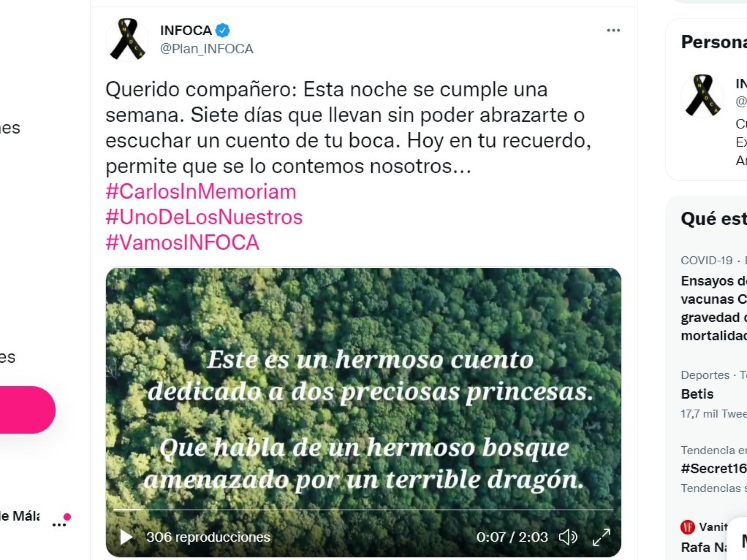The width and height of the screenshot is (747, 560).
Task: Click the pink Tweet compose button
Action: tap(26, 410)
